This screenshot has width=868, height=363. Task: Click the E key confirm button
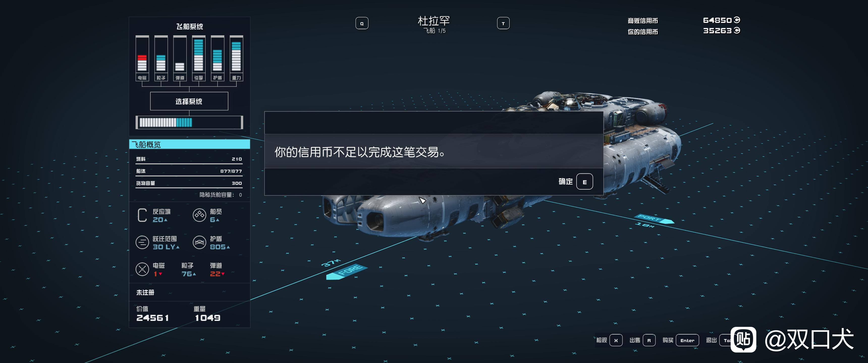pos(584,181)
